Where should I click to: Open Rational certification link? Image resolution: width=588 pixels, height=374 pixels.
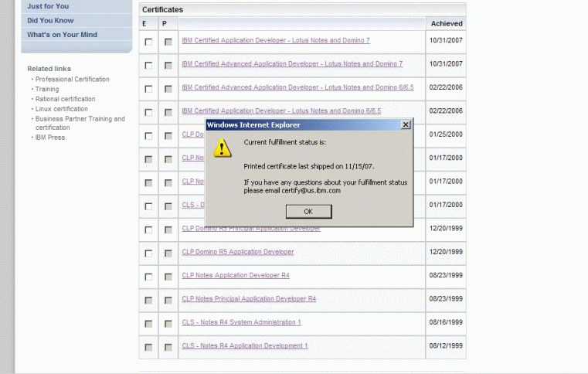(65, 99)
